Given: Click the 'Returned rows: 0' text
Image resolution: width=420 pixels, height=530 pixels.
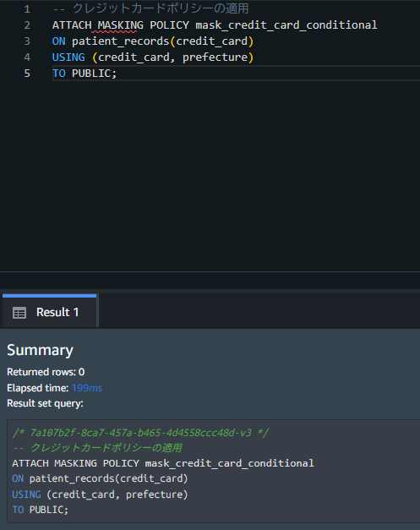Looking at the screenshot, I should 46,372.
